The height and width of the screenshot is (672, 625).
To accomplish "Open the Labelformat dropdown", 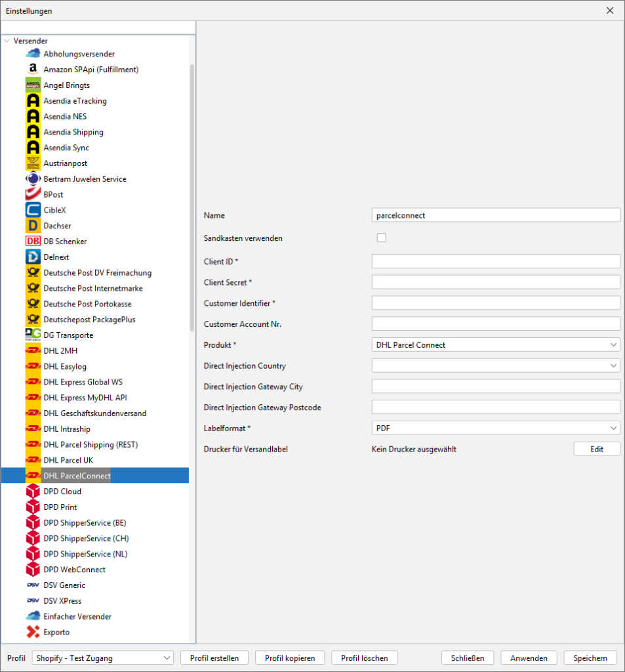I will point(495,428).
